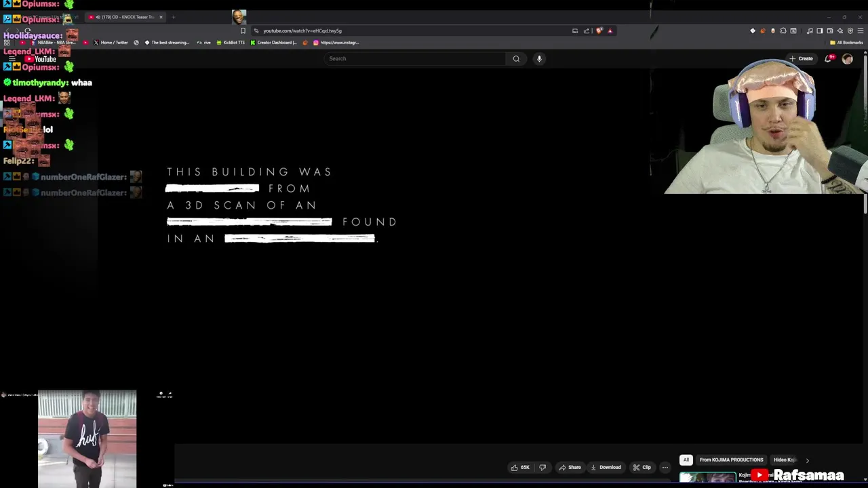Open the media control music-note icon
This screenshot has width=868, height=488.
tap(810, 30)
